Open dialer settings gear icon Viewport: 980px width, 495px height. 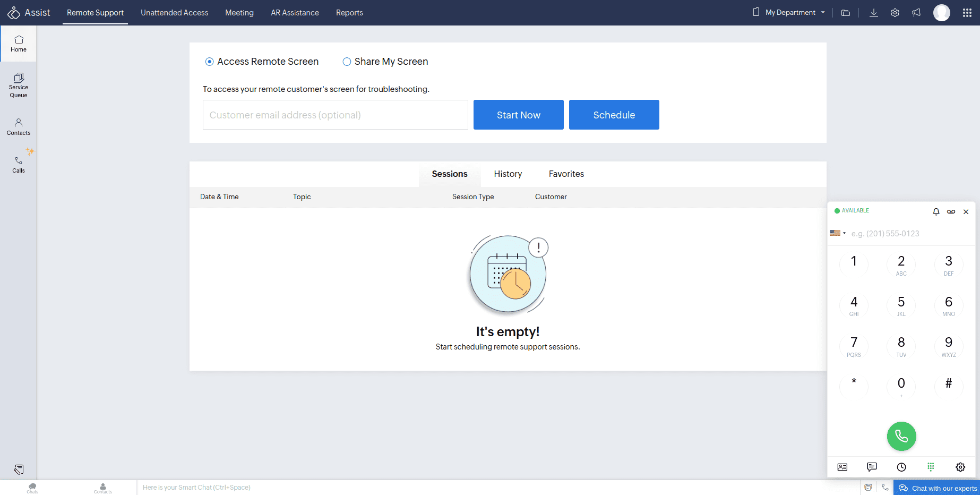(x=960, y=467)
